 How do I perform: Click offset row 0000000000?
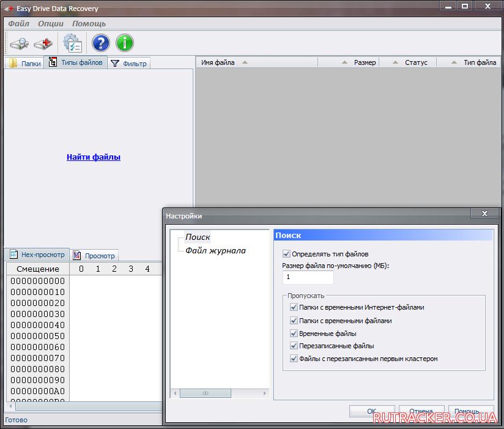pyautogui.click(x=37, y=281)
